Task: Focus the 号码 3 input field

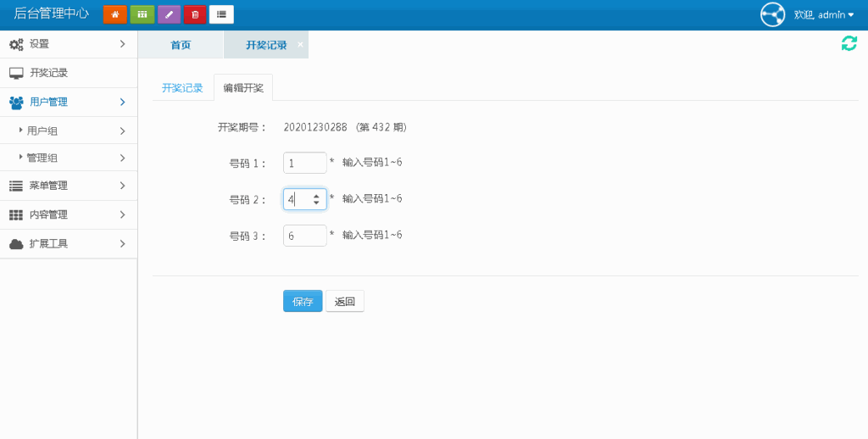Action: coord(305,236)
